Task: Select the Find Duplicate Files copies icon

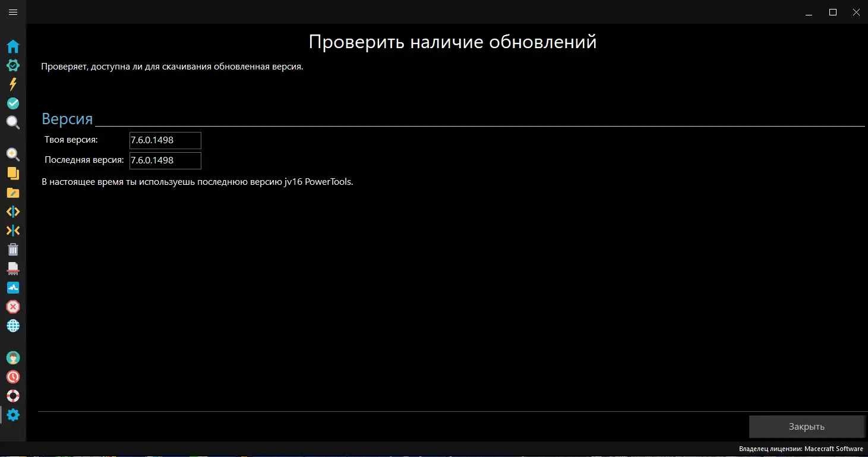Action: [13, 174]
